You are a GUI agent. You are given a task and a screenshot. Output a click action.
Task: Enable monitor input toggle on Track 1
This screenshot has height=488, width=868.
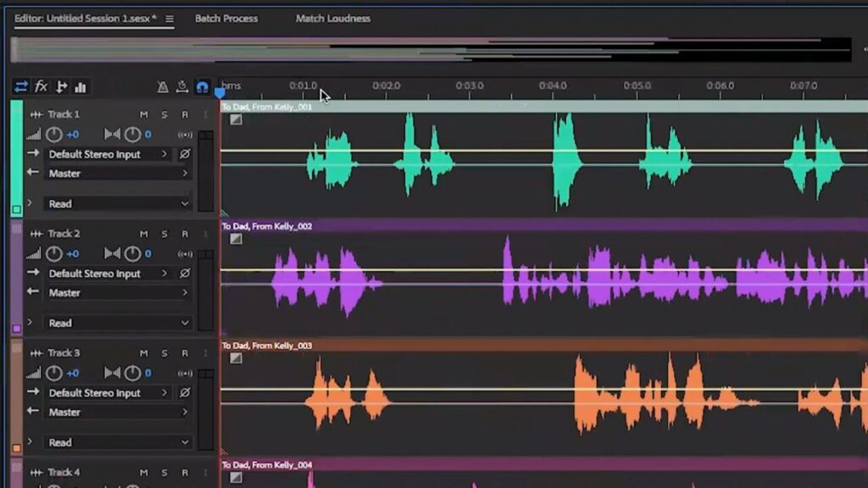(184, 134)
